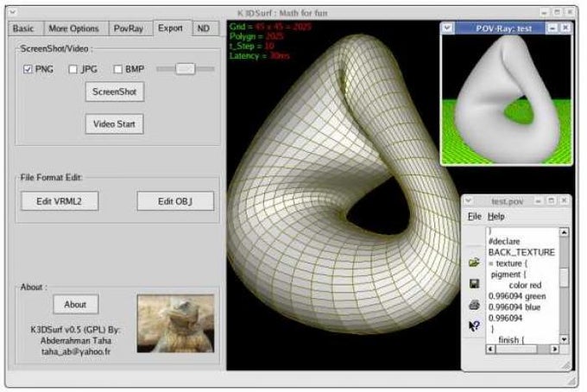Click the screenshot quality slider handle
Viewport: 587px width, 392px height.
click(x=186, y=69)
